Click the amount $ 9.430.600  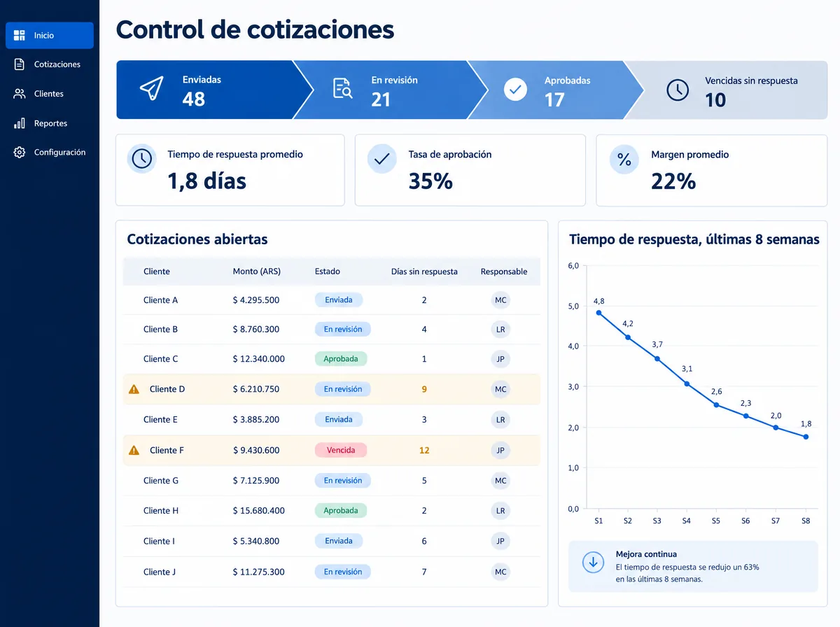click(x=256, y=450)
